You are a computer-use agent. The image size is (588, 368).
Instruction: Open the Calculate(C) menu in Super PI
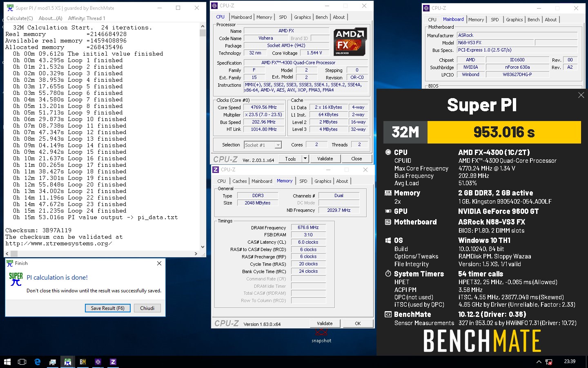tap(20, 18)
